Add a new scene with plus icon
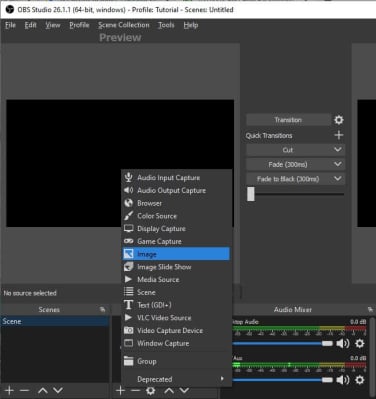 coord(9,390)
